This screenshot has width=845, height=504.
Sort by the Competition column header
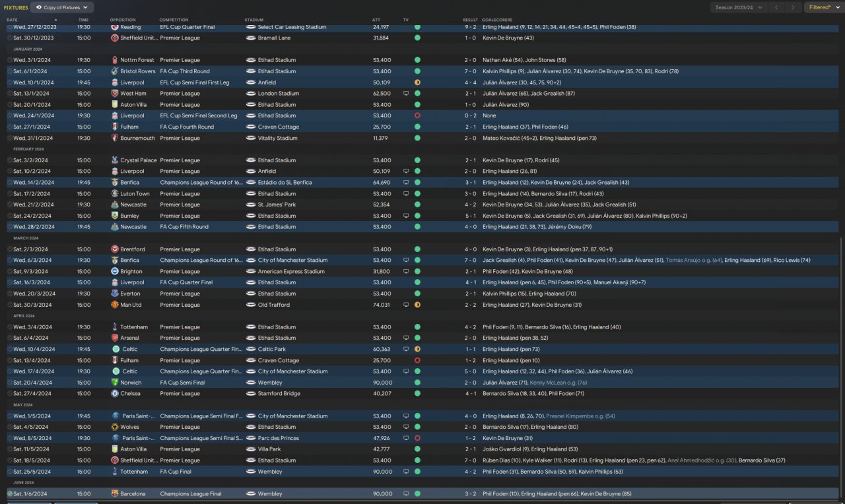[x=174, y=20]
